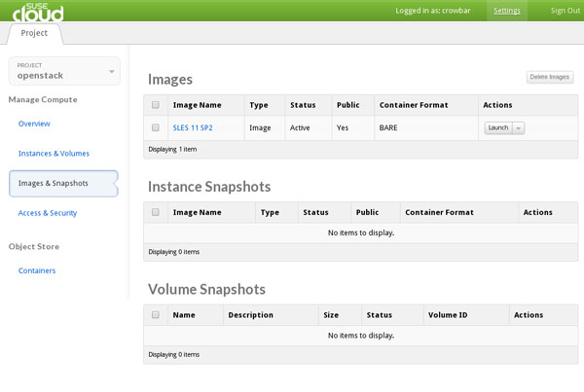Screen dimensions: 584x392
Task: Click the Settings link in header
Action: (x=506, y=11)
